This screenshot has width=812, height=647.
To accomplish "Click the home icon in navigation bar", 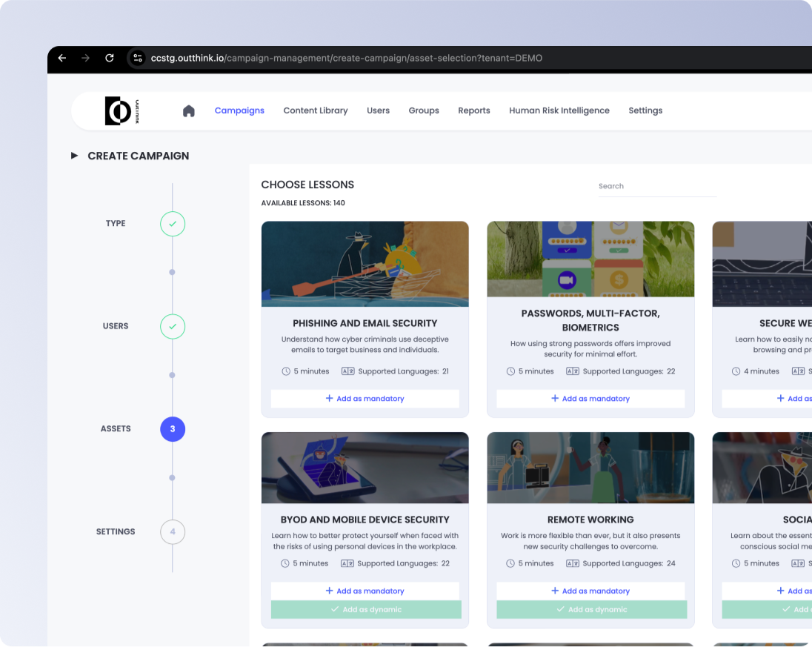I will (189, 110).
